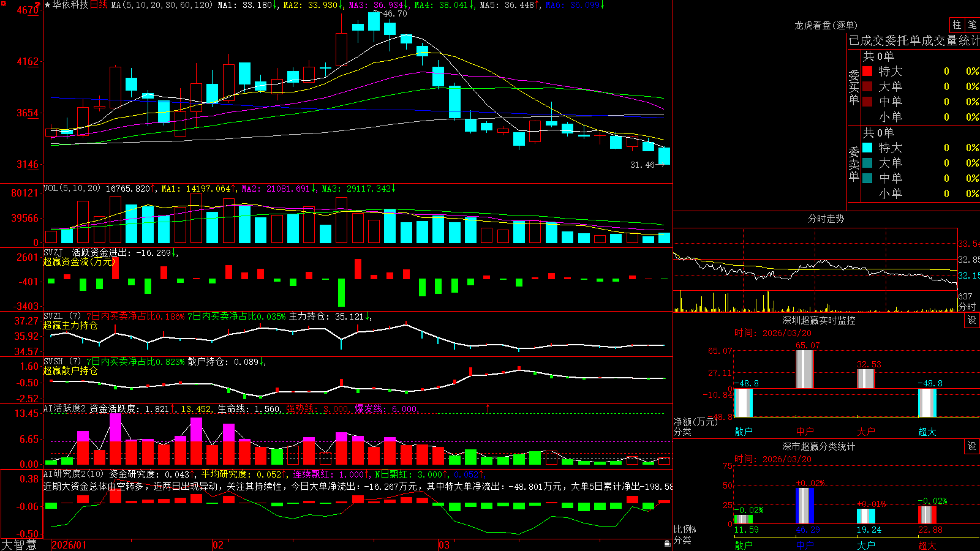Click the 31.46 low price marker
The image size is (980, 551).
[643, 165]
